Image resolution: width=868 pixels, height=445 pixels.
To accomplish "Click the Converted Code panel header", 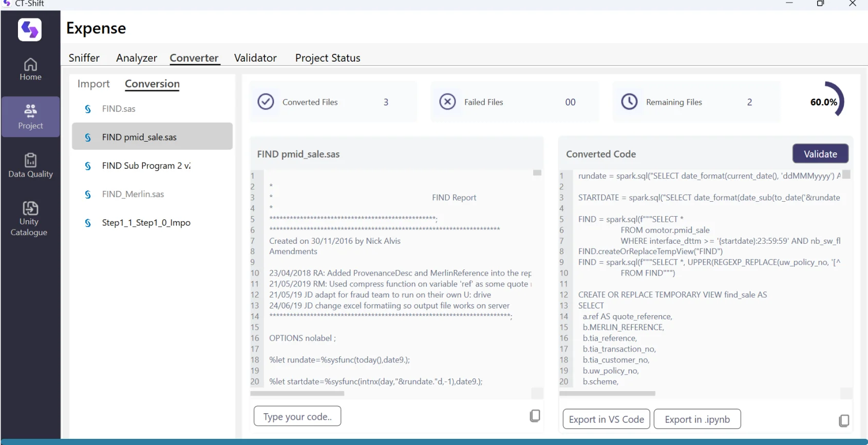I will (x=601, y=154).
